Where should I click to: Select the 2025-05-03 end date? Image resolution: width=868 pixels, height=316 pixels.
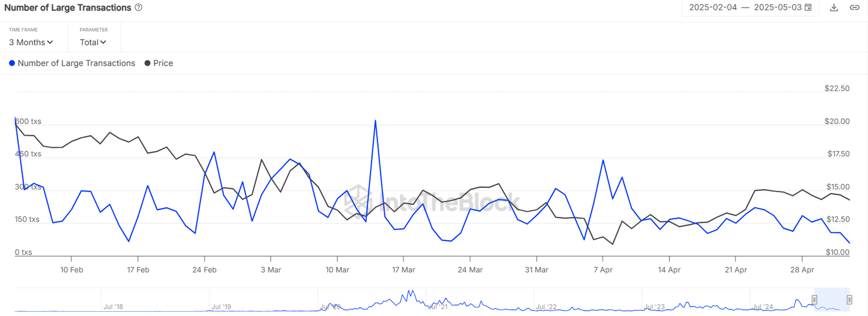(777, 8)
